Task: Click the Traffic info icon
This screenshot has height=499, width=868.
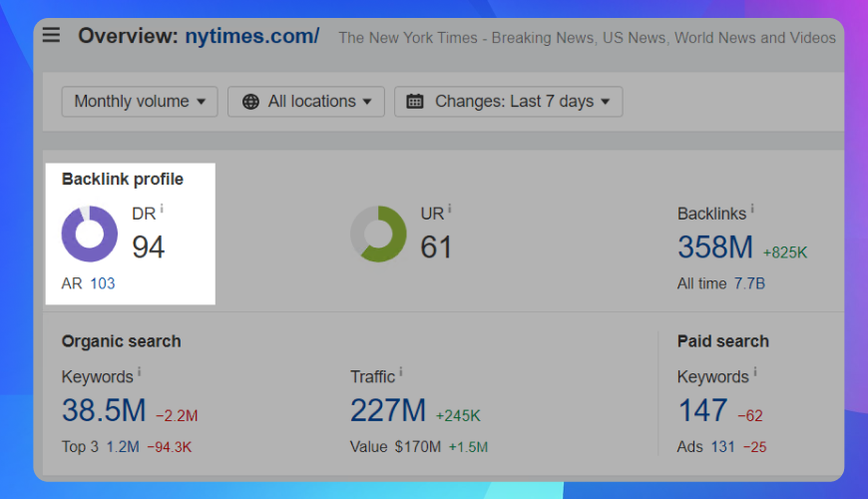Action: [401, 371]
